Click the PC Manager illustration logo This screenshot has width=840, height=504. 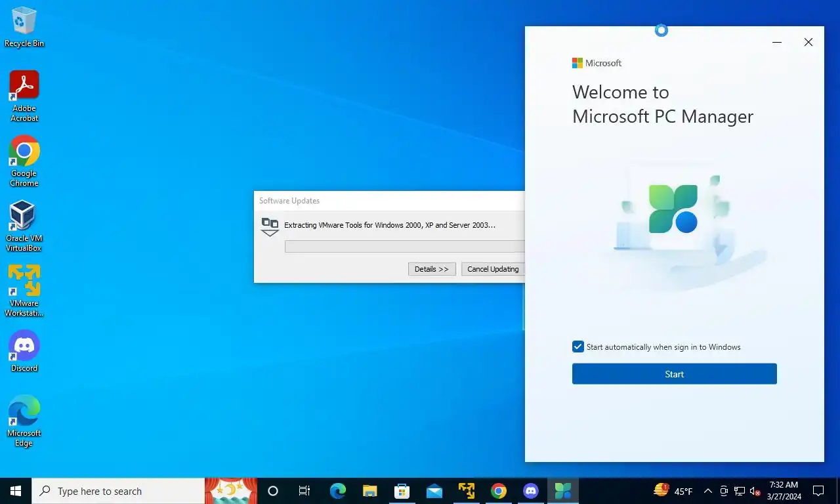tap(673, 209)
